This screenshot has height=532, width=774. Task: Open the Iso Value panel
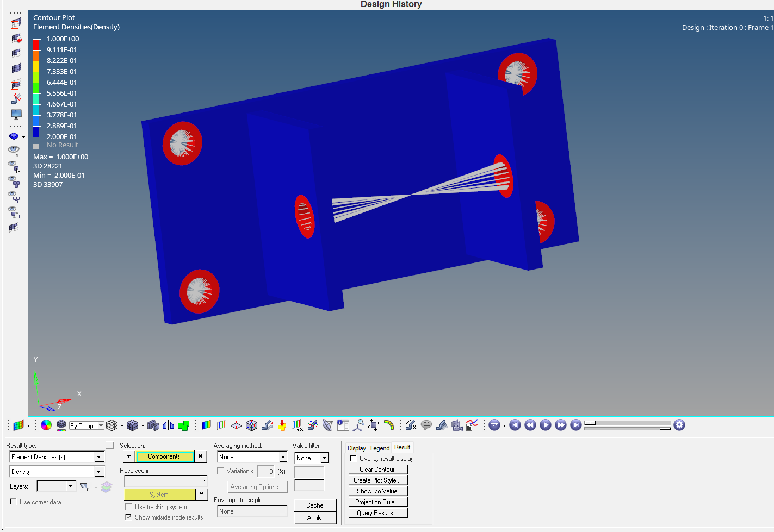pyautogui.click(x=221, y=425)
